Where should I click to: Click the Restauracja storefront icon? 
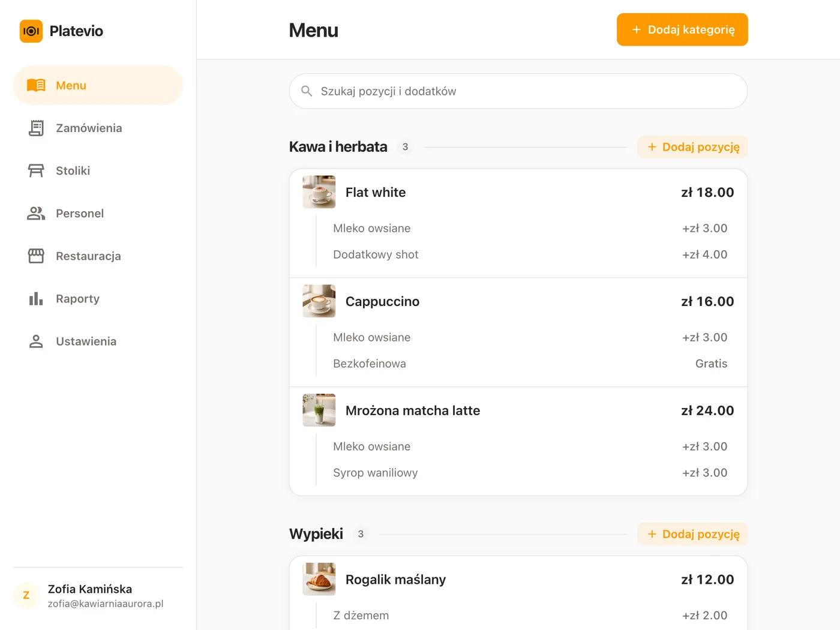pyautogui.click(x=36, y=256)
